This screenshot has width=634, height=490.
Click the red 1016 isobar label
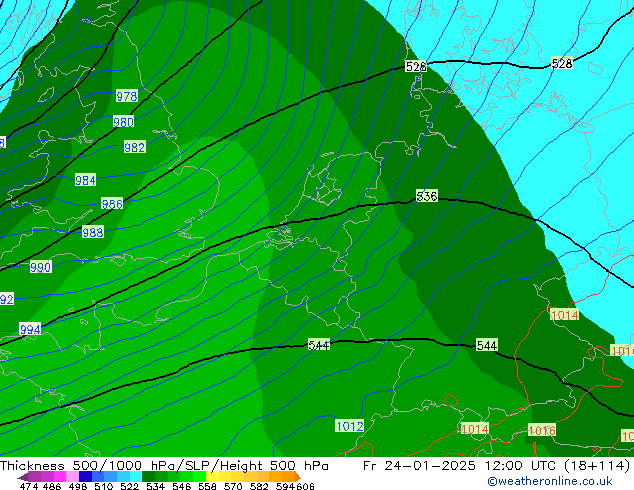coord(542,430)
